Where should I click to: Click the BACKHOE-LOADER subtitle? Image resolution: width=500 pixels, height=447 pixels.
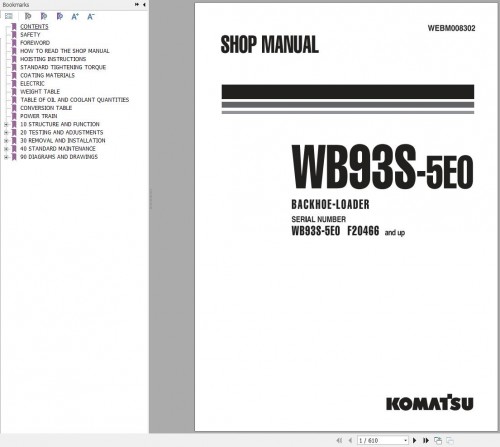pyautogui.click(x=330, y=204)
